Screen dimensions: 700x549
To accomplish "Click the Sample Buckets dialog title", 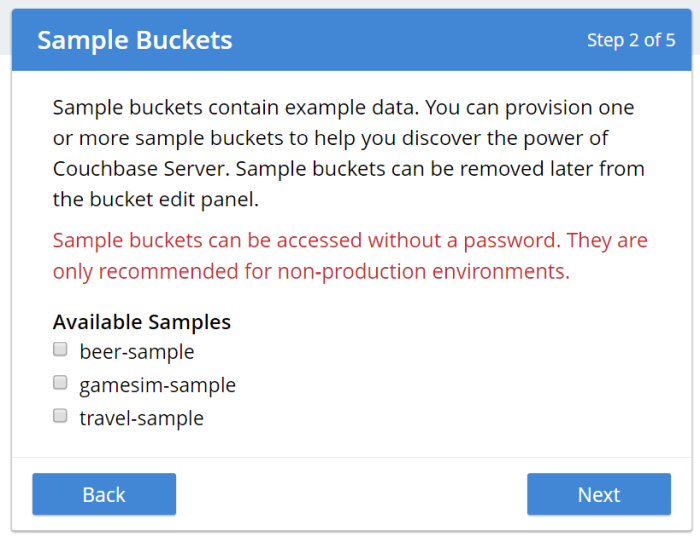I will coord(135,40).
